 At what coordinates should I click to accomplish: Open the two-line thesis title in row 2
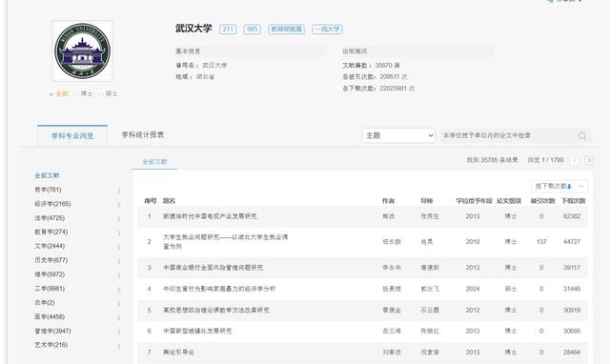(x=225, y=241)
